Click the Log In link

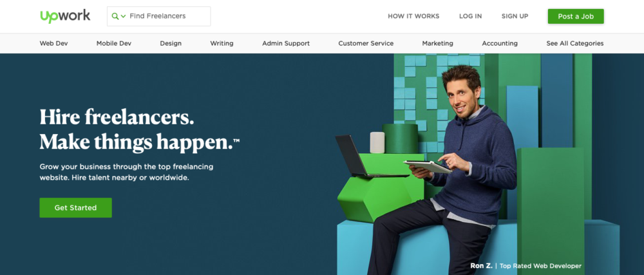coord(470,16)
